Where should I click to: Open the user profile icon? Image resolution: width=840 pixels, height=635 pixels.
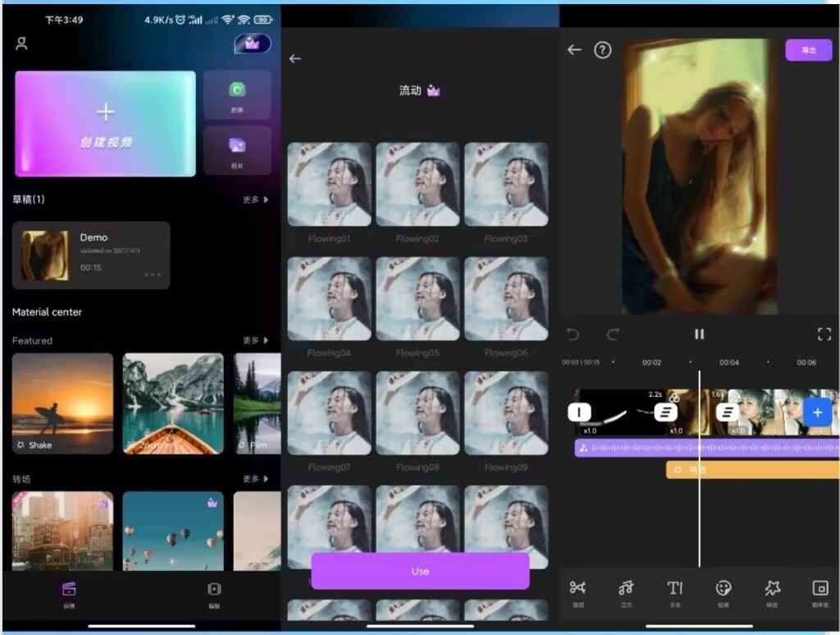[22, 43]
